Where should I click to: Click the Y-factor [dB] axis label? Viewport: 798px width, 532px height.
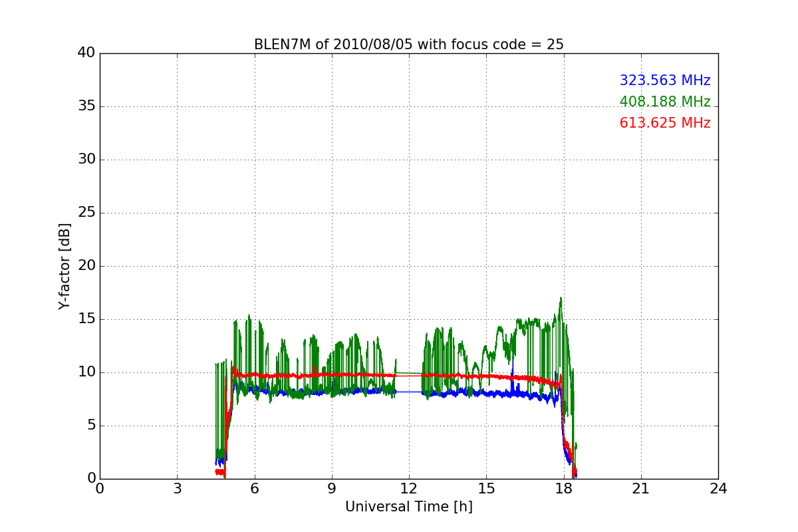click(x=64, y=266)
